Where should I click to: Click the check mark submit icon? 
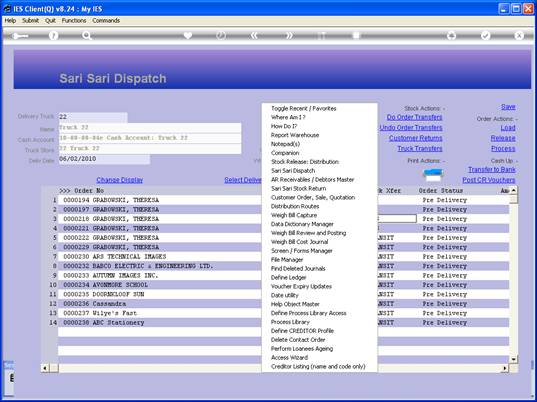486,36
